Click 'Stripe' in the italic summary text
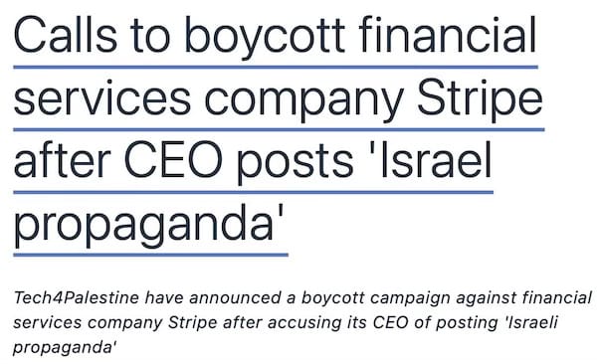This screenshot has width=597, height=364. 193,322
